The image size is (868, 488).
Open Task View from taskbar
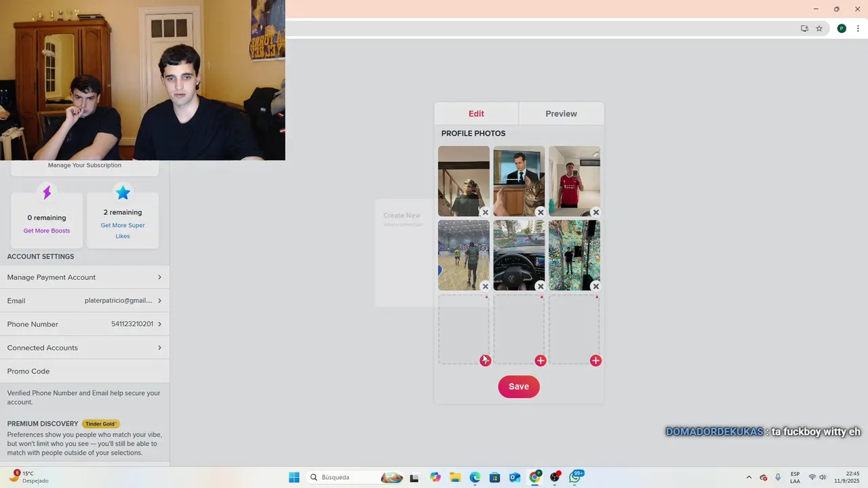coord(414,477)
